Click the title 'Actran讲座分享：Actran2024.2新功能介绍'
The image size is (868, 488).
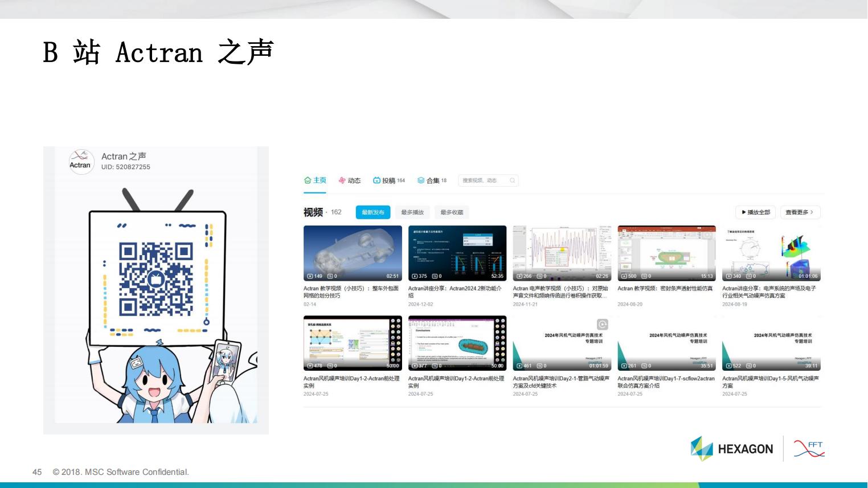tap(456, 292)
